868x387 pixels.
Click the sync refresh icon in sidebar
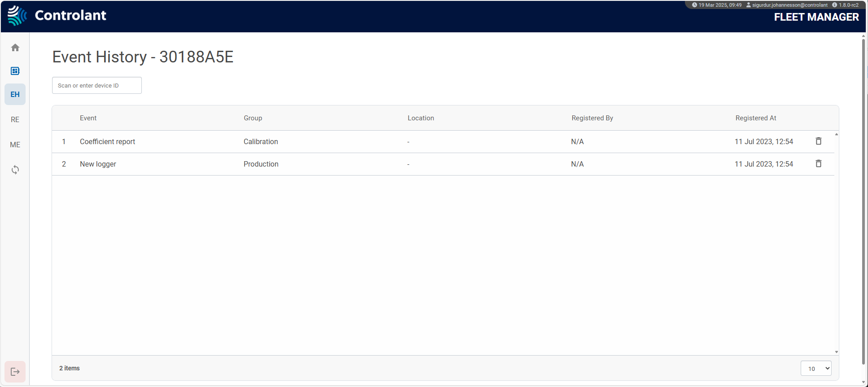pos(15,170)
